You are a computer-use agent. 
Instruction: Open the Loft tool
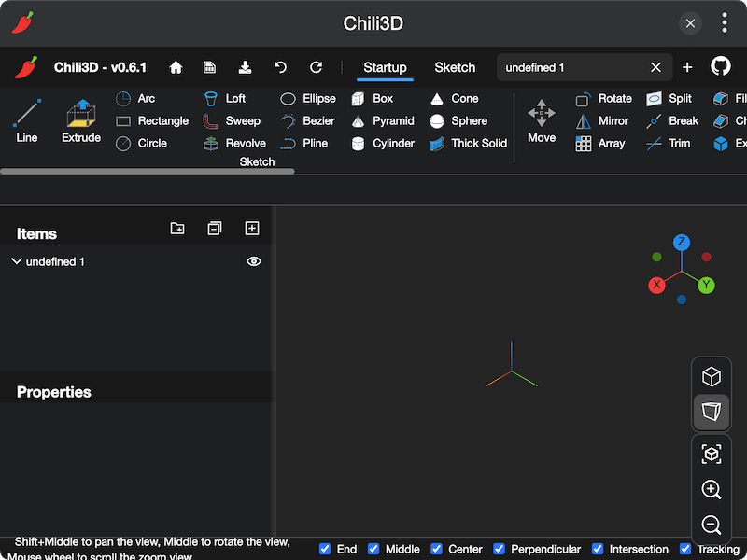coord(224,99)
